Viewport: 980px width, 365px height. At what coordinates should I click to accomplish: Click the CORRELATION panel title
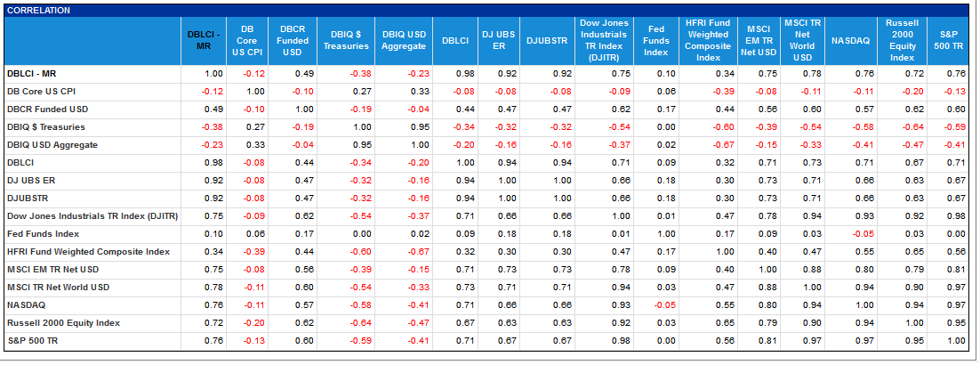click(39, 11)
